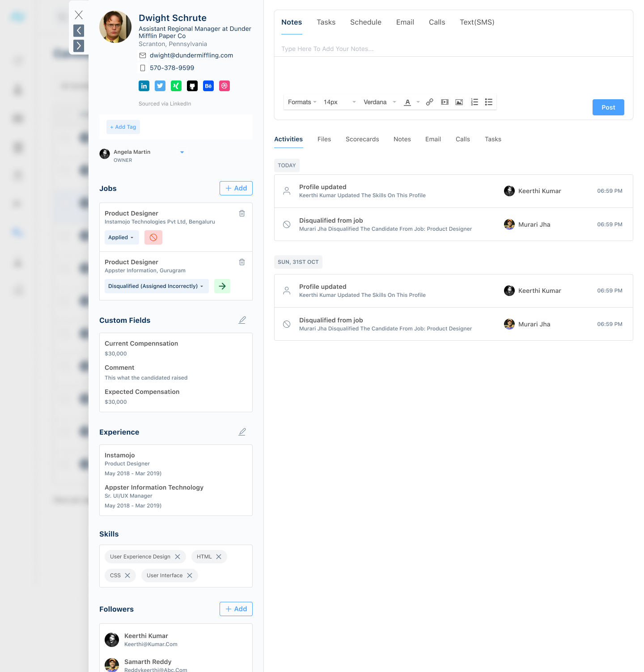Open the Xing profile icon
The width and height of the screenshot is (644, 672).
(176, 86)
